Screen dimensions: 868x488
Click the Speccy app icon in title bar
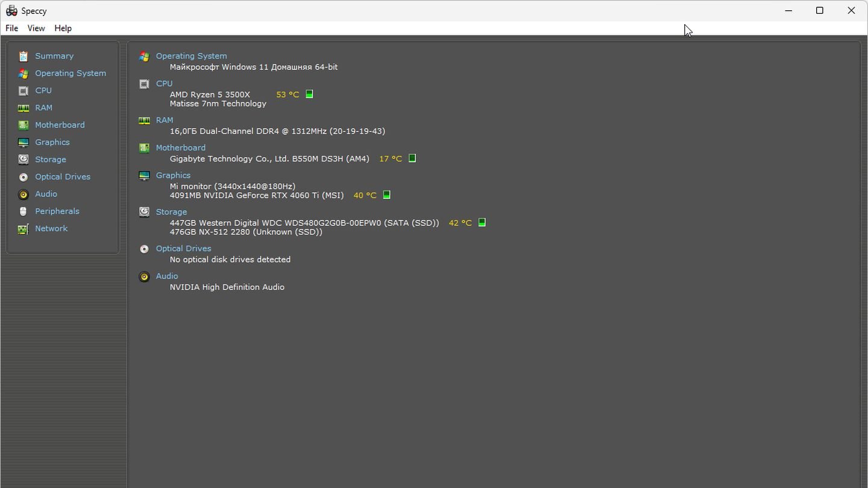click(x=11, y=11)
